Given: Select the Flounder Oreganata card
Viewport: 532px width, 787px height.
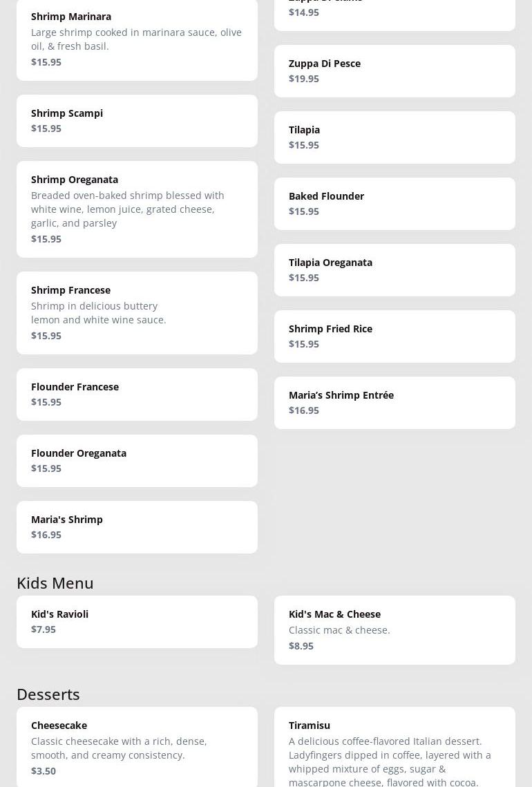Looking at the screenshot, I should (x=137, y=460).
